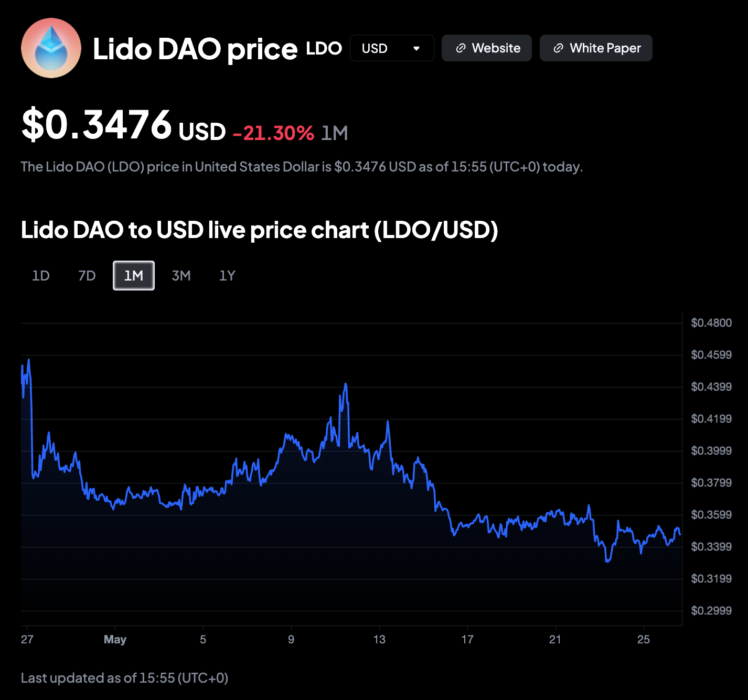Click the -21.30% price change value

[x=273, y=133]
